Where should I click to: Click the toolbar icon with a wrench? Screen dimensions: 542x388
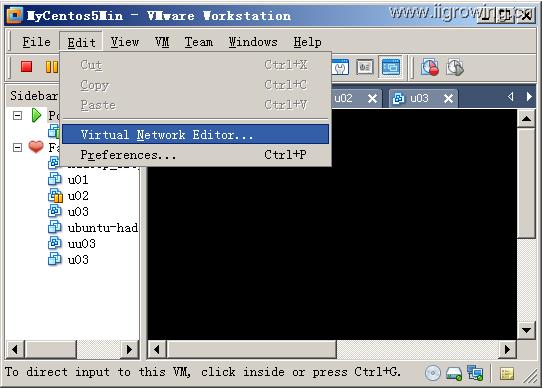point(340,67)
